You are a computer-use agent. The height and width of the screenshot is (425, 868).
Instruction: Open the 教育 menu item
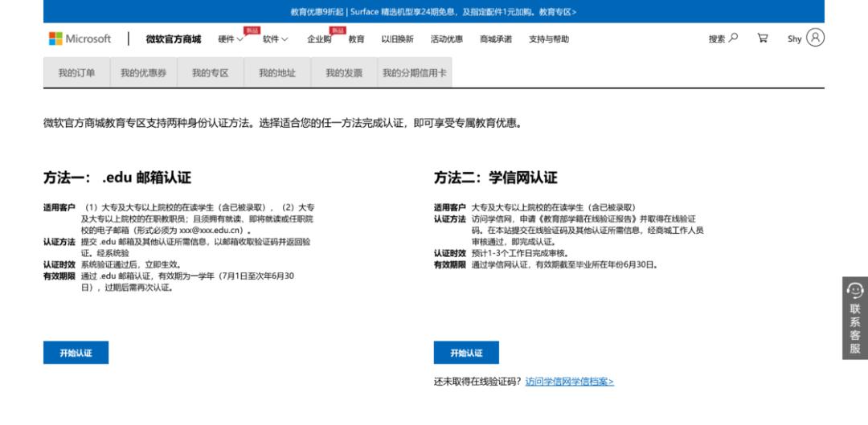[357, 39]
